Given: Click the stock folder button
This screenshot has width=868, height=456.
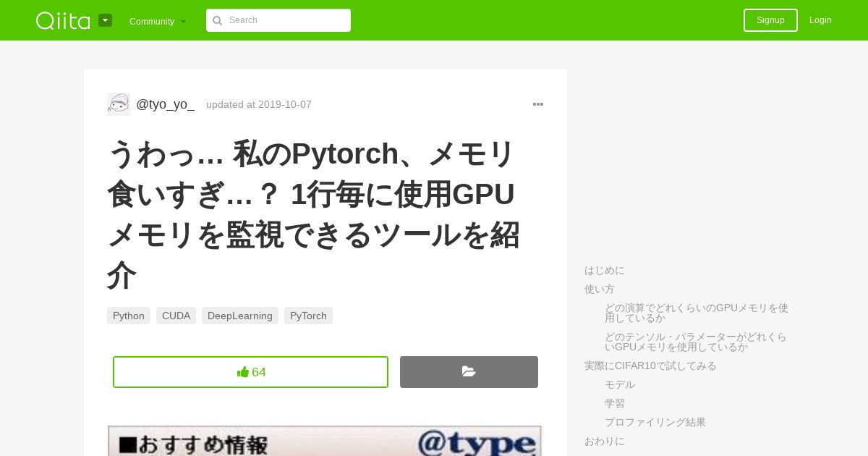Looking at the screenshot, I should [x=469, y=372].
